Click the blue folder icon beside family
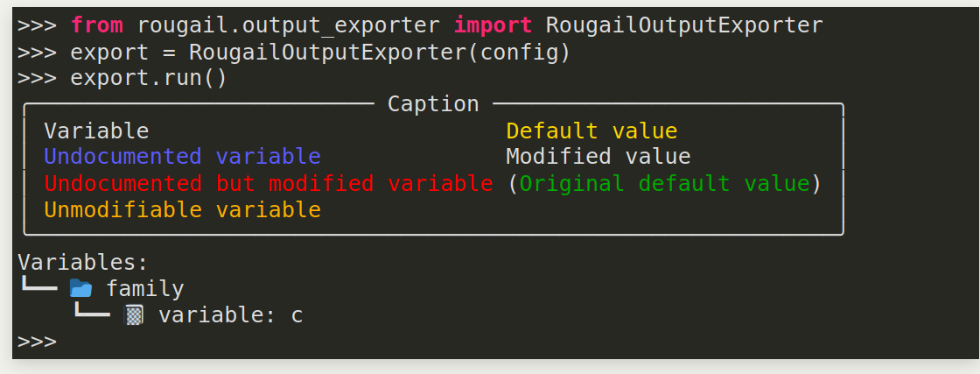980x374 pixels. pyautogui.click(x=80, y=288)
